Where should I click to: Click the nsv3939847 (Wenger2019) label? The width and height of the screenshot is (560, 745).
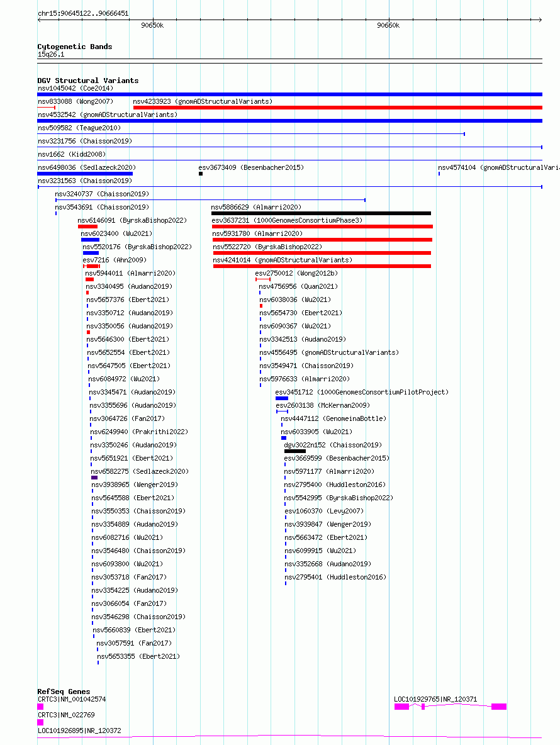point(328,525)
